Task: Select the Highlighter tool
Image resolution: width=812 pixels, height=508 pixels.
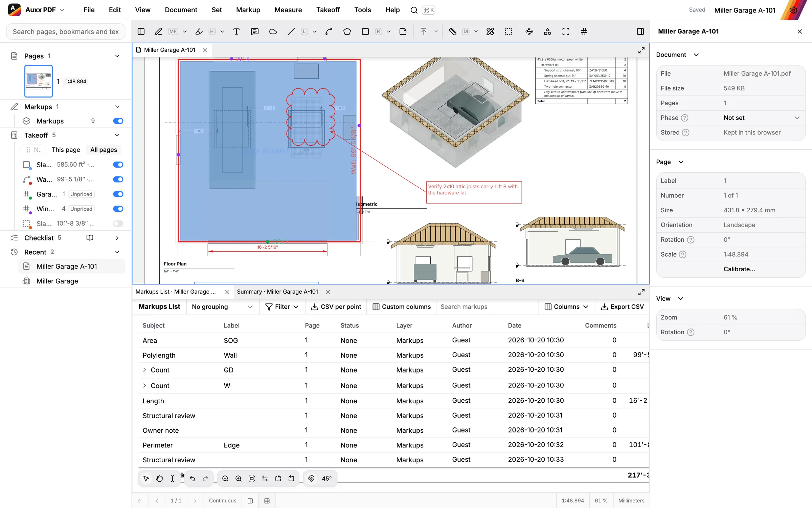Action: click(x=199, y=31)
